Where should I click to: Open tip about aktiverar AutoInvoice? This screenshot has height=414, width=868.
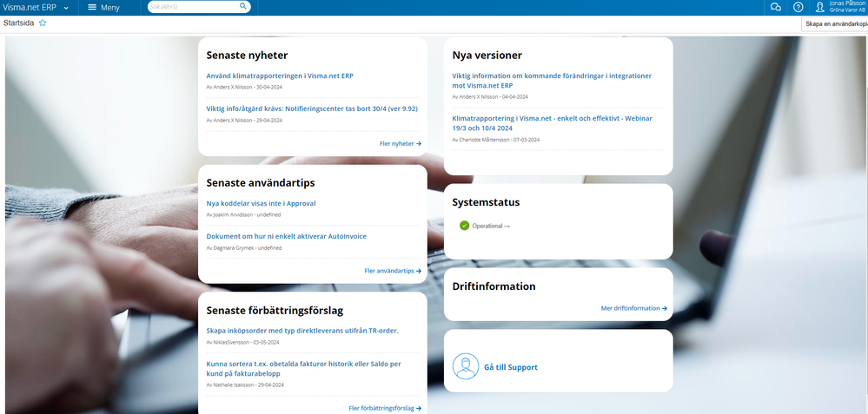pos(286,236)
